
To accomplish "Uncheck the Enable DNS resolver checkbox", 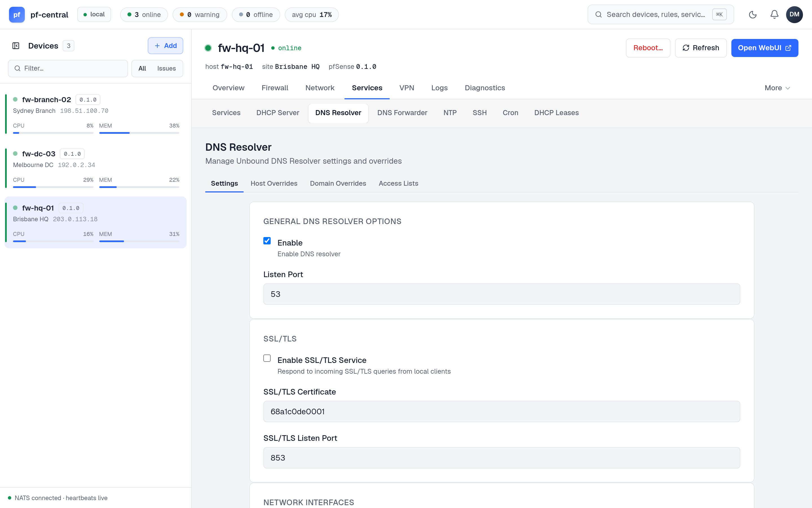I will click(267, 241).
